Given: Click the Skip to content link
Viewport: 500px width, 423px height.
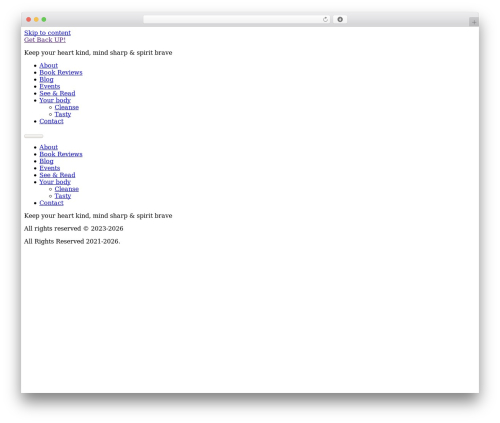Looking at the screenshot, I should 47,33.
